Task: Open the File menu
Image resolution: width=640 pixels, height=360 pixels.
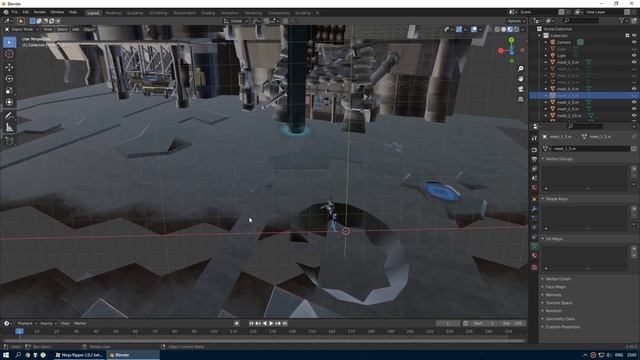Action: pos(15,12)
